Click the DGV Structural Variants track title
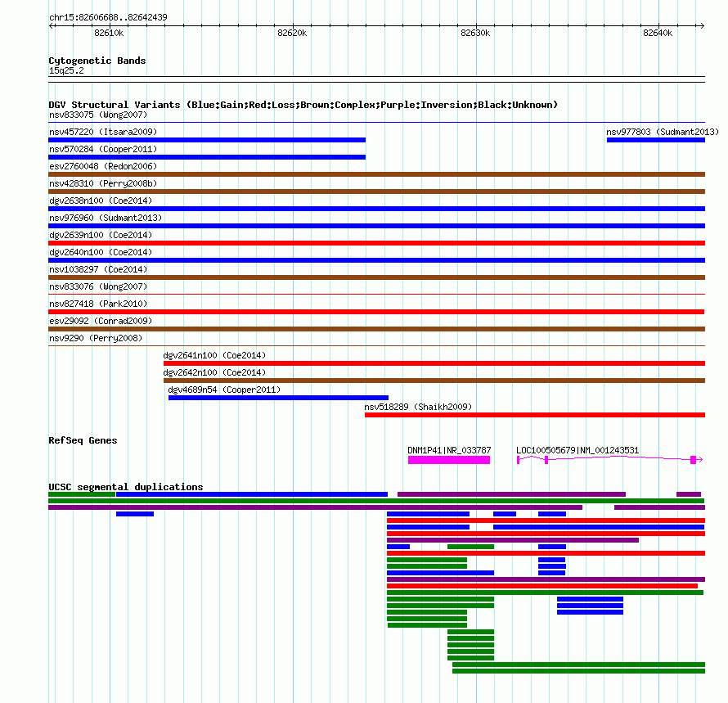The width and height of the screenshot is (728, 703). pyautogui.click(x=303, y=105)
